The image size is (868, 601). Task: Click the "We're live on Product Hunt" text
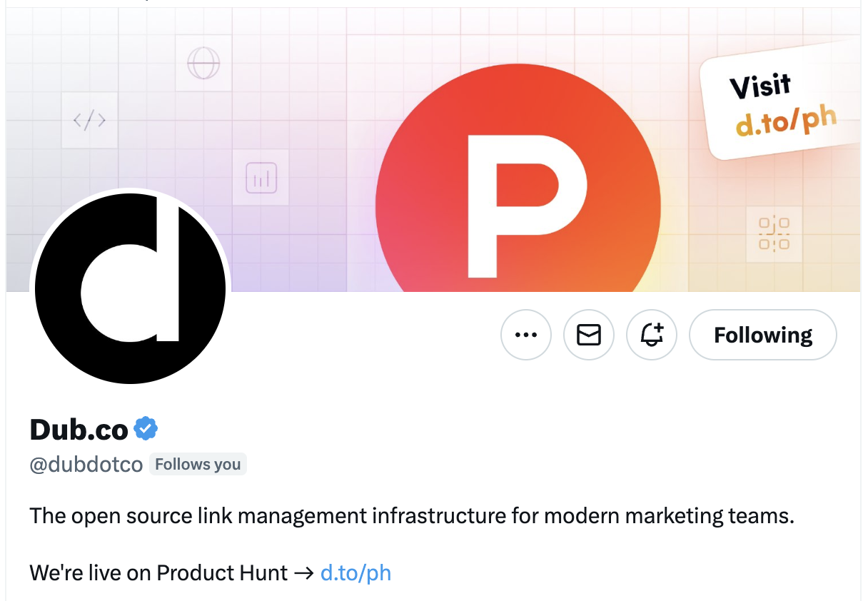pyautogui.click(x=158, y=572)
